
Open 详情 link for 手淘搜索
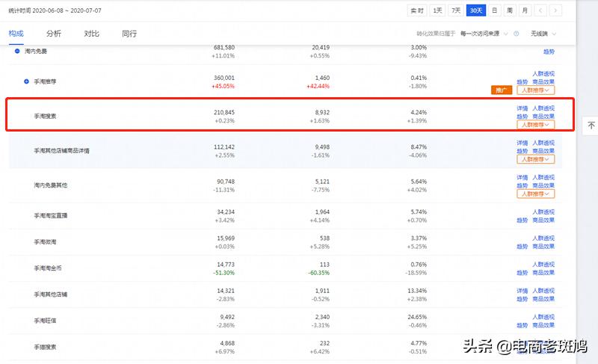coord(522,108)
